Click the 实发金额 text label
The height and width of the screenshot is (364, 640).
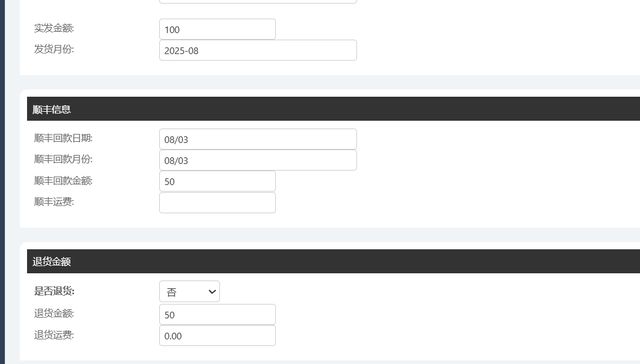coord(54,28)
